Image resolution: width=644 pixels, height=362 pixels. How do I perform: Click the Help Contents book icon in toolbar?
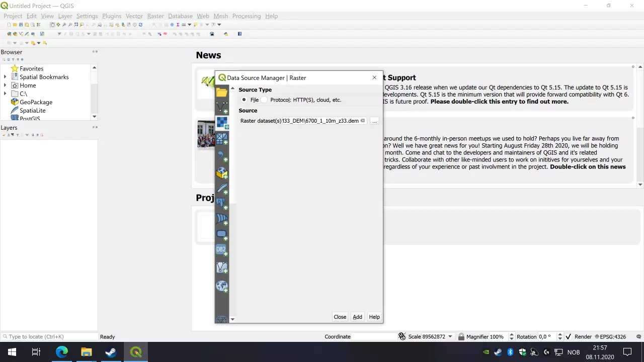(x=240, y=34)
